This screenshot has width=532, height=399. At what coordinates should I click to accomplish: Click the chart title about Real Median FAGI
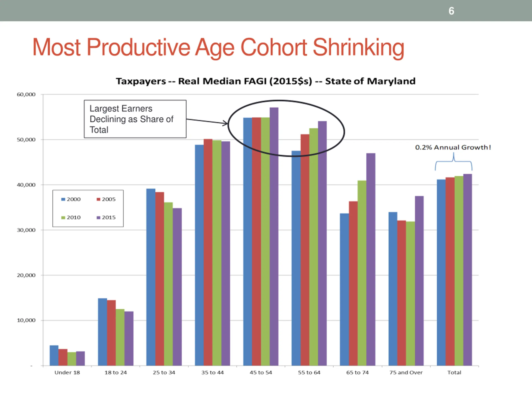click(x=266, y=81)
